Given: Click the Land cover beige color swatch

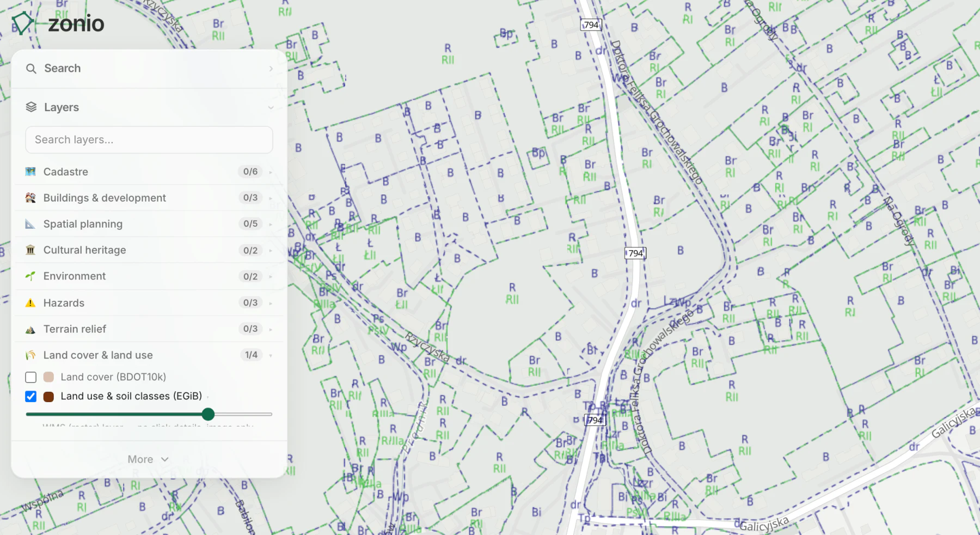Looking at the screenshot, I should click(48, 377).
